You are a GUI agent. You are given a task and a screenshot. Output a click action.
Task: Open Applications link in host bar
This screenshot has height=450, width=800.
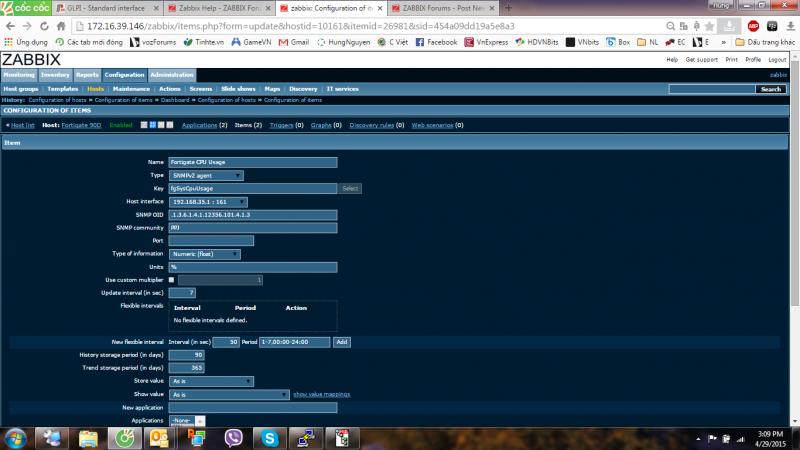(x=199, y=125)
